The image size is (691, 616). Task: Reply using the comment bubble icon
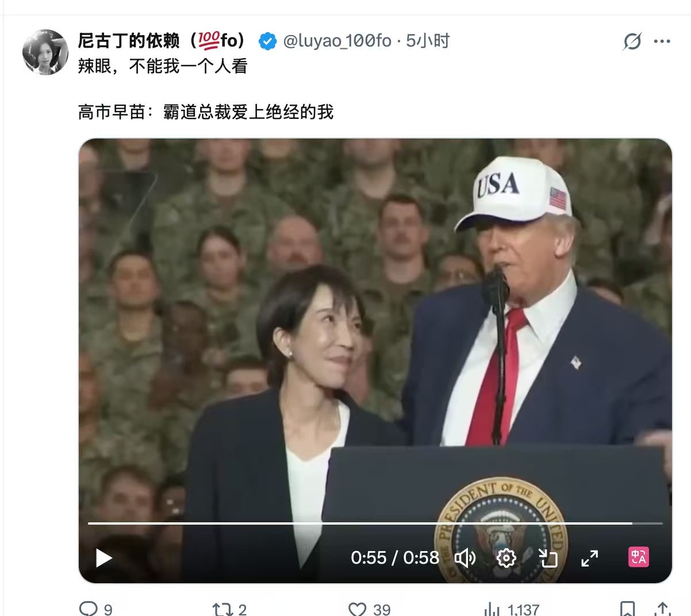pyautogui.click(x=88, y=609)
